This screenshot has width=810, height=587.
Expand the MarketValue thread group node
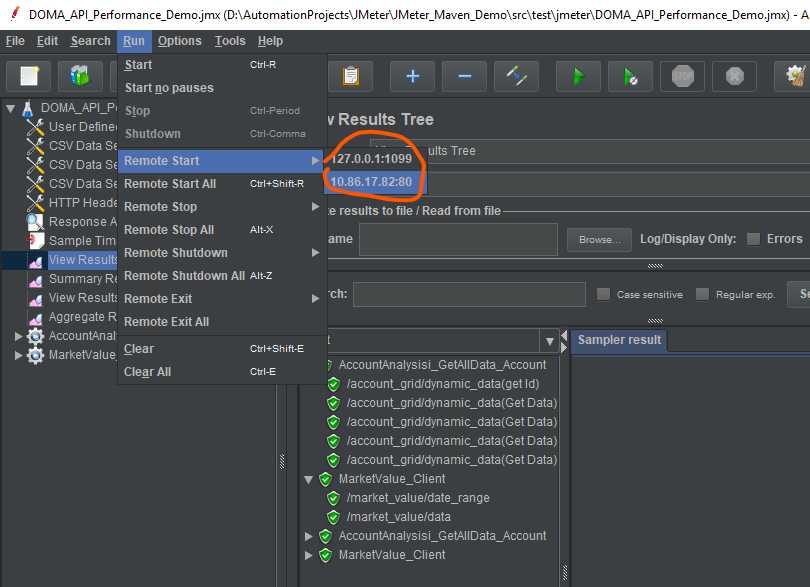[18, 356]
